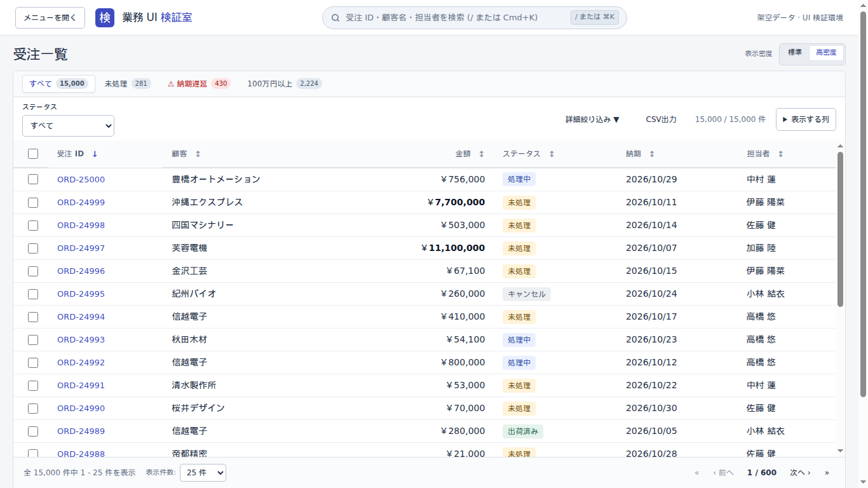
Task: Expand 詳細絞り込み filters
Action: (x=592, y=119)
